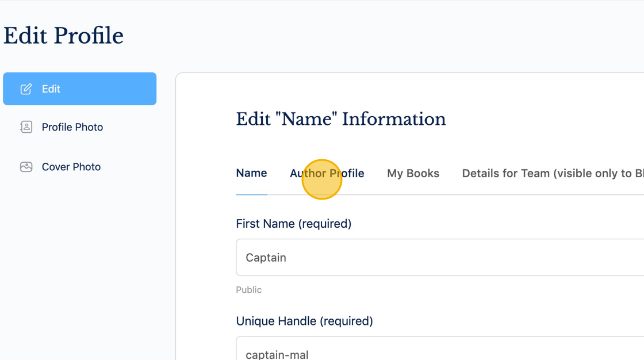Click the Public hint under First Name
This screenshot has height=360, width=644.
[x=248, y=290]
